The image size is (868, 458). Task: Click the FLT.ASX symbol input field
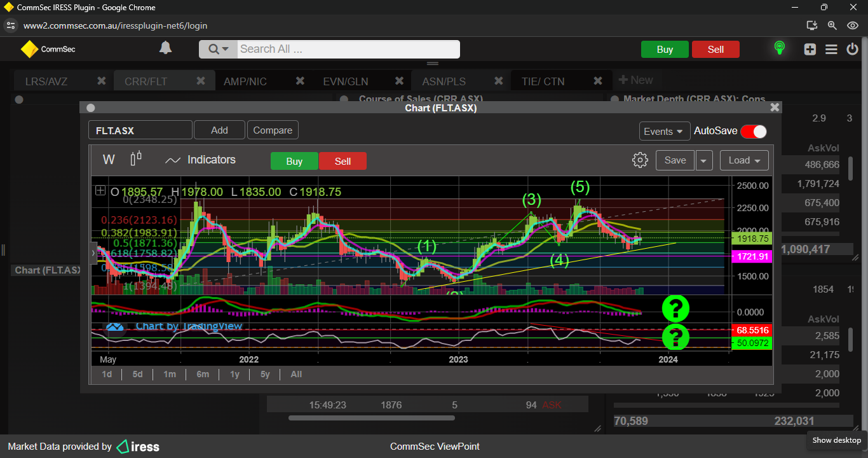click(140, 130)
